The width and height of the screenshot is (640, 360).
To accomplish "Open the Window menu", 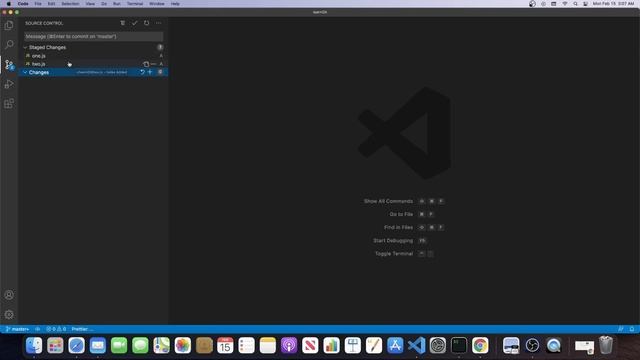I will coord(157,4).
